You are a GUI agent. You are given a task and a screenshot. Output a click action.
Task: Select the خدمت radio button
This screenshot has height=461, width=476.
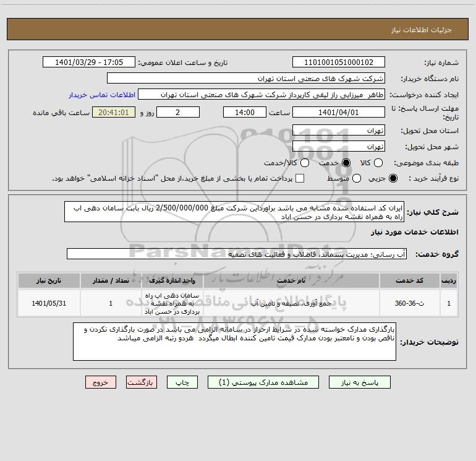point(346,163)
